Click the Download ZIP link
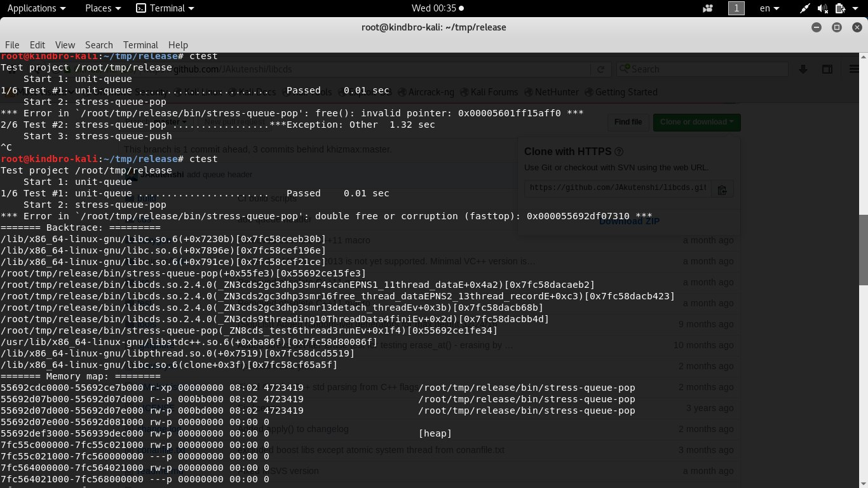The width and height of the screenshot is (868, 488). click(629, 221)
